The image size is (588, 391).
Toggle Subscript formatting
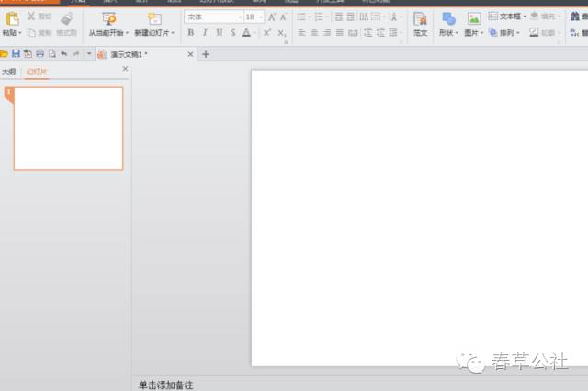point(282,33)
